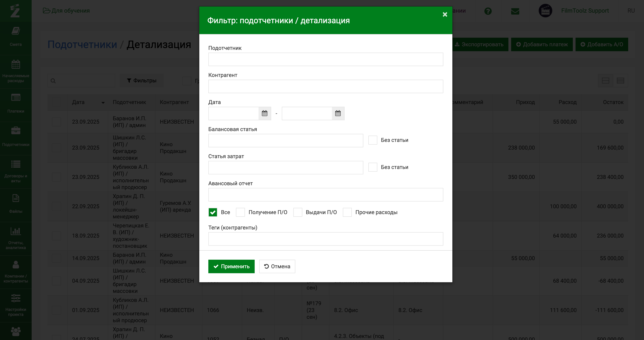
Task: Uncheck the Все checkbox
Action: tap(213, 212)
